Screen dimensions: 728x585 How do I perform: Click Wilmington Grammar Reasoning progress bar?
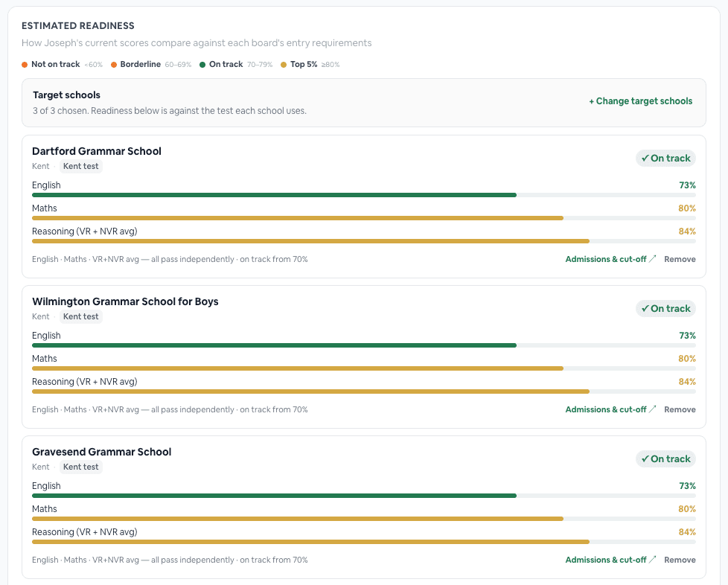pos(364,391)
